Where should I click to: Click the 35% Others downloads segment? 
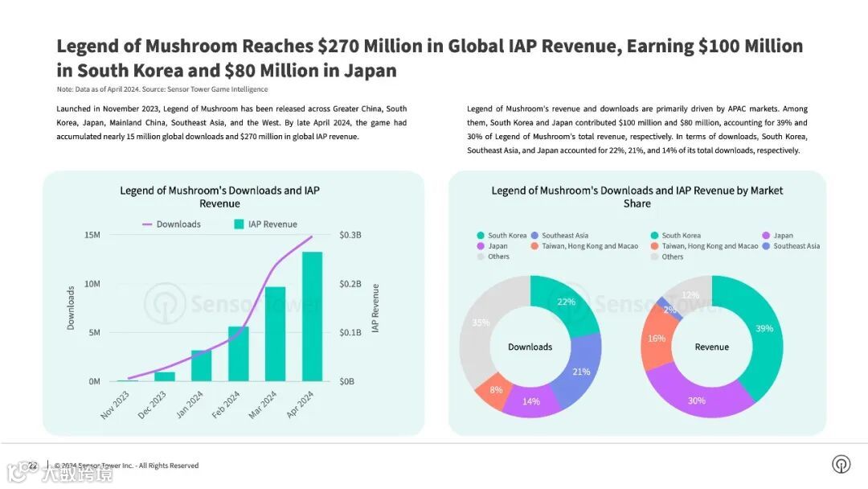(x=481, y=323)
